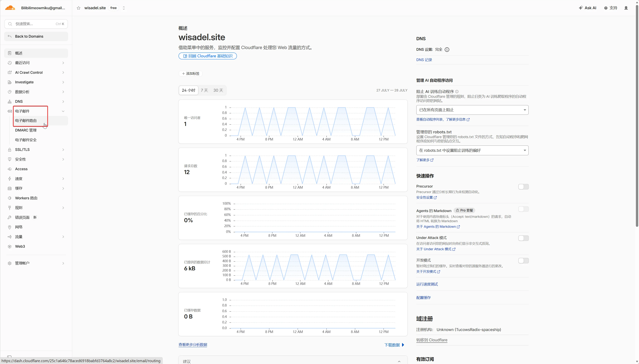The height and width of the screenshot is (364, 639).
Task: Expand the 规则 chevron
Action: 63,207
